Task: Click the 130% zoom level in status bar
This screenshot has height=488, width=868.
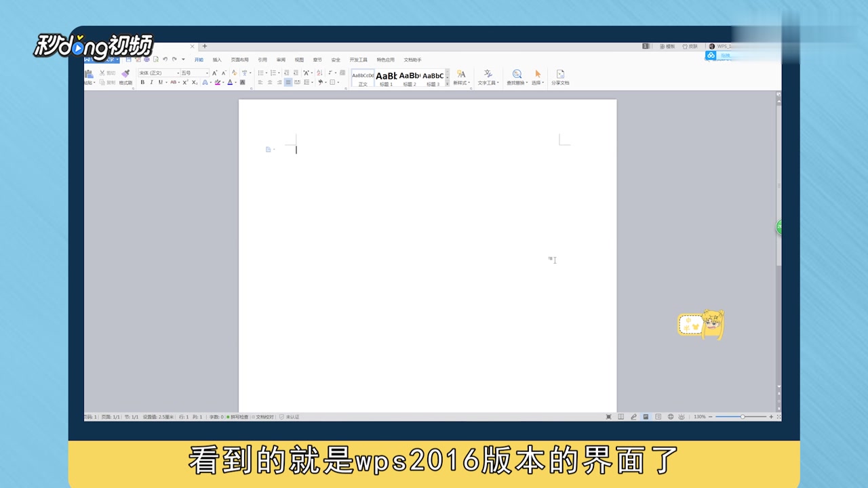Action: tap(700, 417)
